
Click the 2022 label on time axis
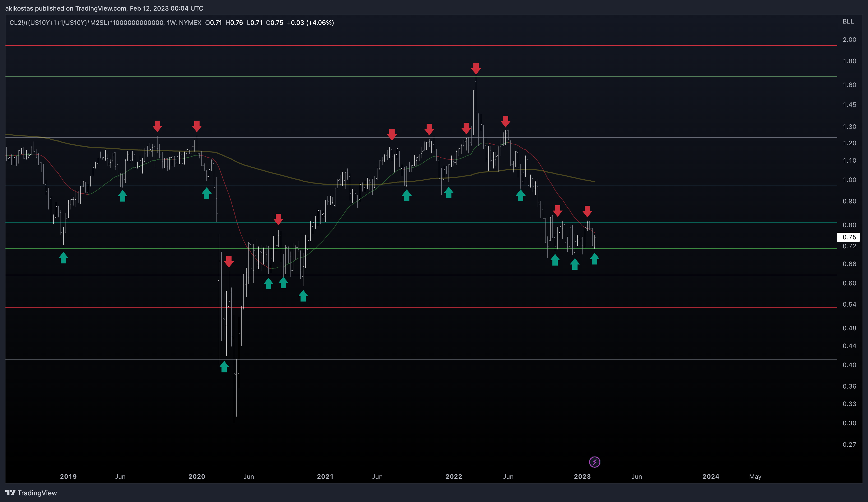tap(454, 477)
